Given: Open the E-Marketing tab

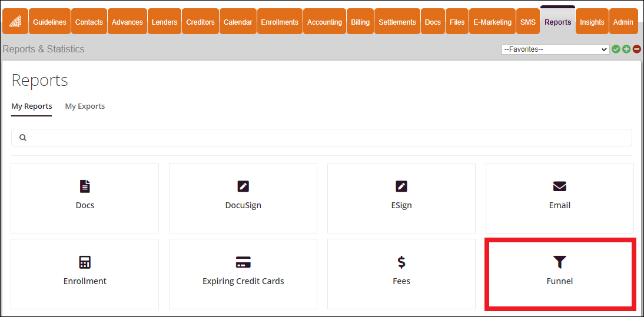Looking at the screenshot, I should (x=493, y=21).
